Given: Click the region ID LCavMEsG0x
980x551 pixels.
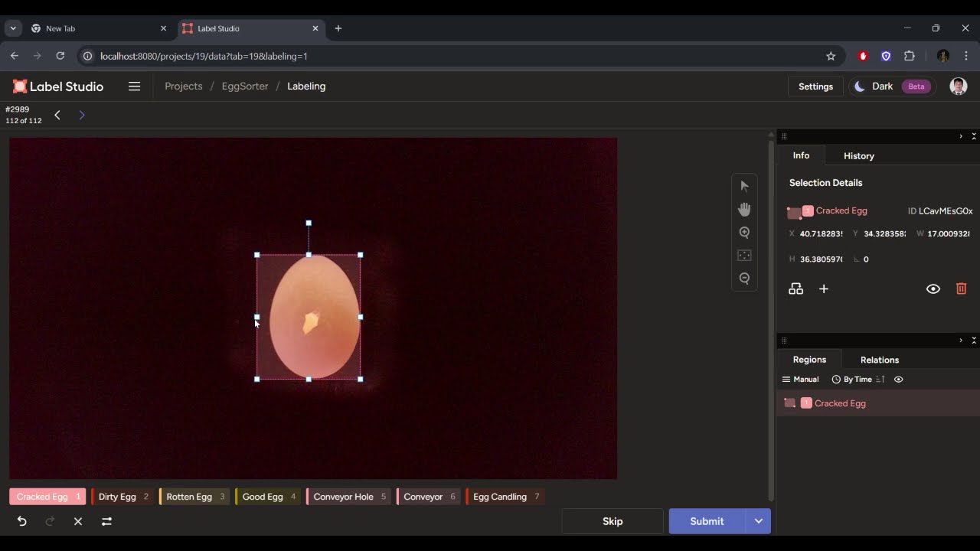Looking at the screenshot, I should click(x=946, y=211).
